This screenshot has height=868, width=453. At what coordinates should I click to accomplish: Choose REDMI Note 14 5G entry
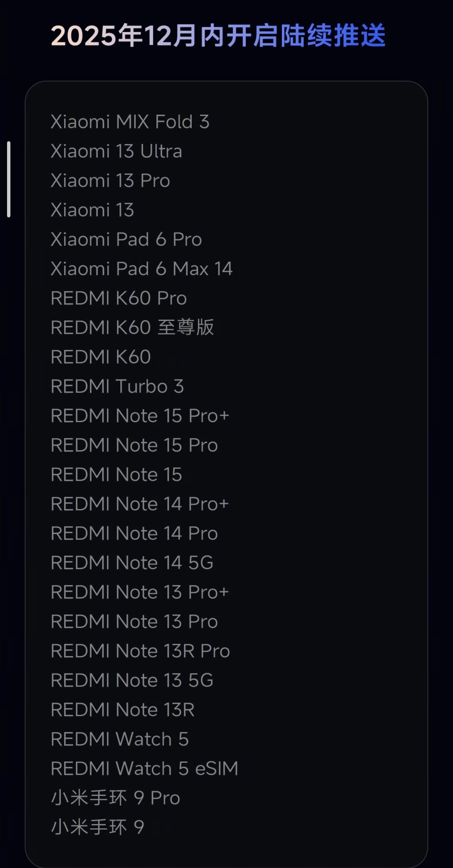(x=132, y=562)
